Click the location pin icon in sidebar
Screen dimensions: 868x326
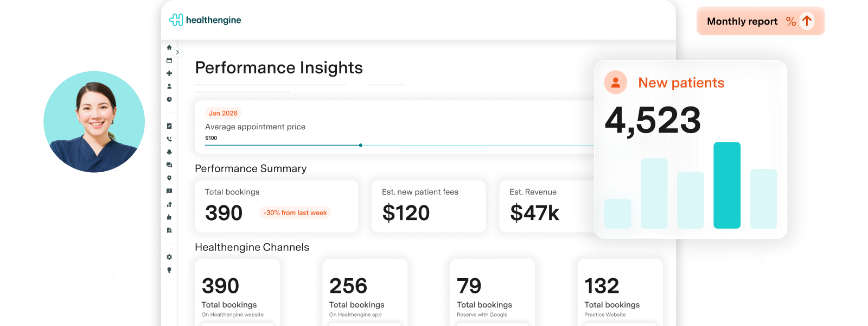click(x=169, y=178)
